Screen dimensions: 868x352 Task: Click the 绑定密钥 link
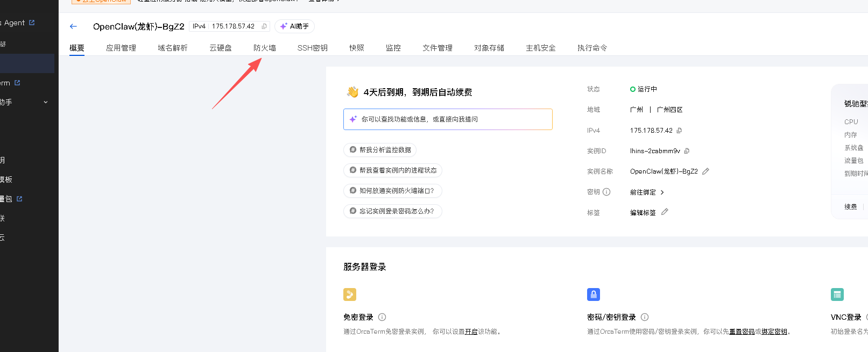point(774,332)
